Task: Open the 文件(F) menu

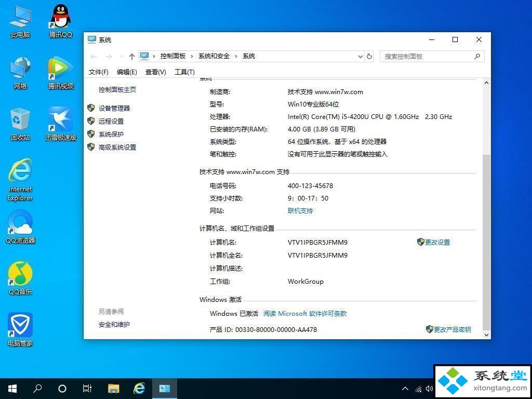Action: pos(98,72)
